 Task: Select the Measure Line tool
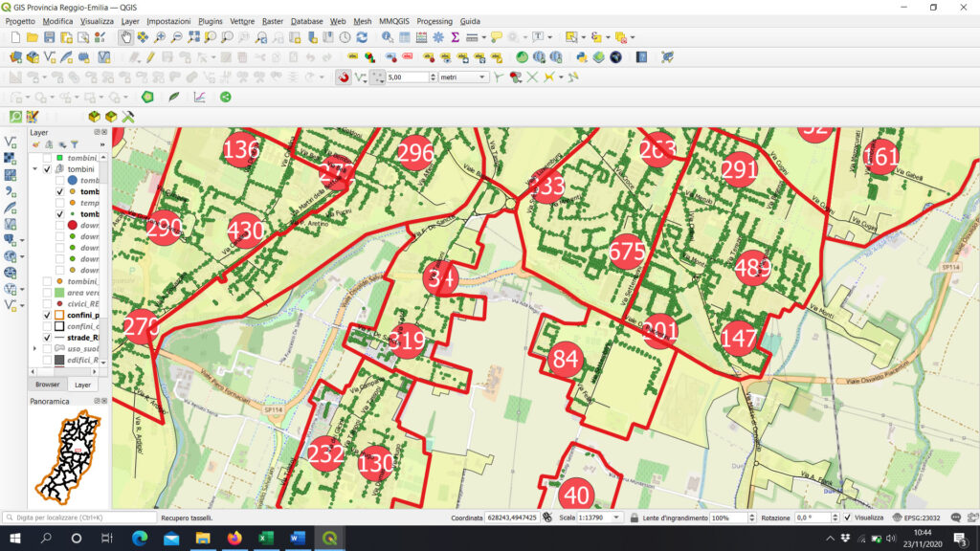473,38
